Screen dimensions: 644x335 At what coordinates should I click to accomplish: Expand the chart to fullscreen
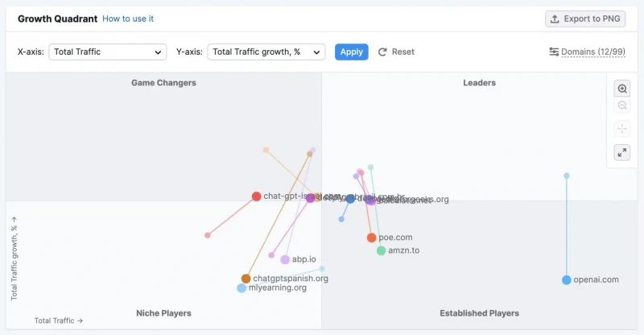pyautogui.click(x=622, y=152)
